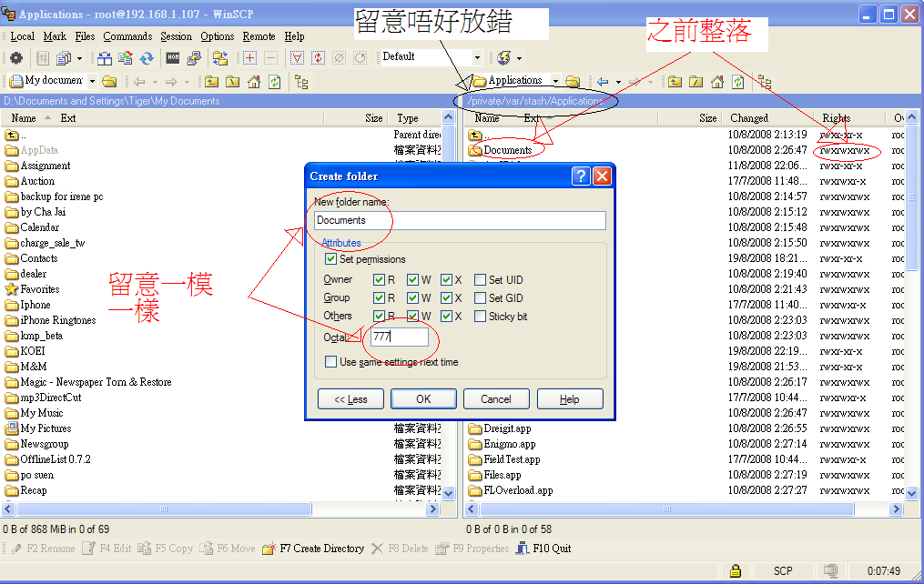Click remote panel back arrow
The width and height of the screenshot is (924, 584).
[x=603, y=82]
